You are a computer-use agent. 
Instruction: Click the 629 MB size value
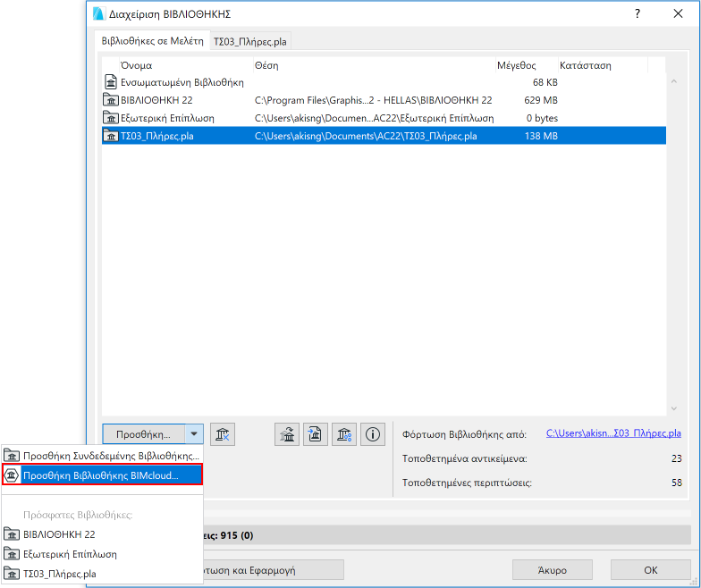[541, 100]
